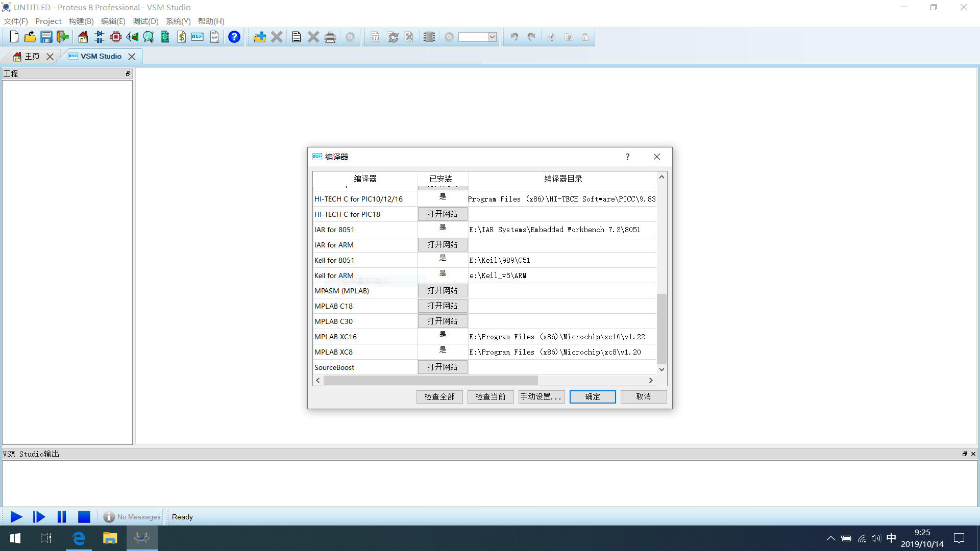Click 打开网站 for MPLAB C18
The width and height of the screenshot is (980, 551).
click(x=443, y=306)
